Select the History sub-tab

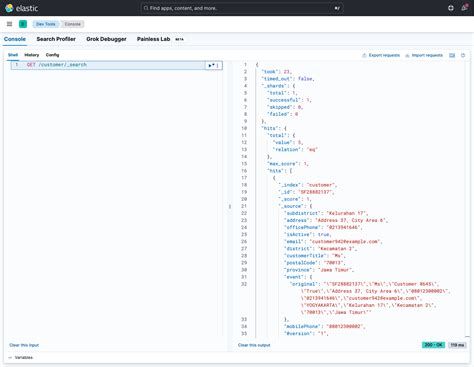pyautogui.click(x=32, y=55)
